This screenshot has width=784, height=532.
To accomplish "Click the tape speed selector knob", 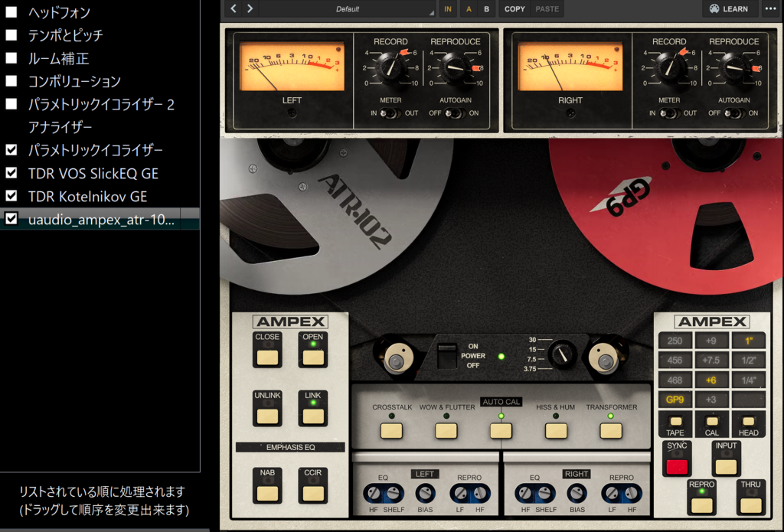I will coord(563,353).
